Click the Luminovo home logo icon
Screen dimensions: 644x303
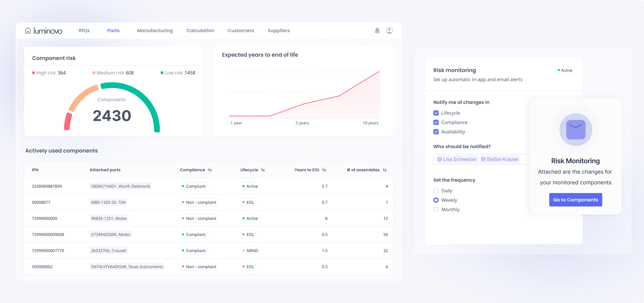tap(28, 31)
